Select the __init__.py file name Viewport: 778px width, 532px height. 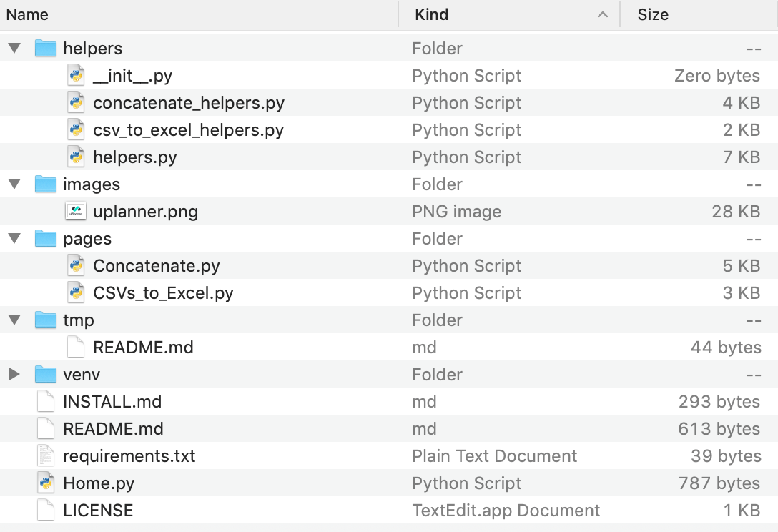pyautogui.click(x=132, y=75)
